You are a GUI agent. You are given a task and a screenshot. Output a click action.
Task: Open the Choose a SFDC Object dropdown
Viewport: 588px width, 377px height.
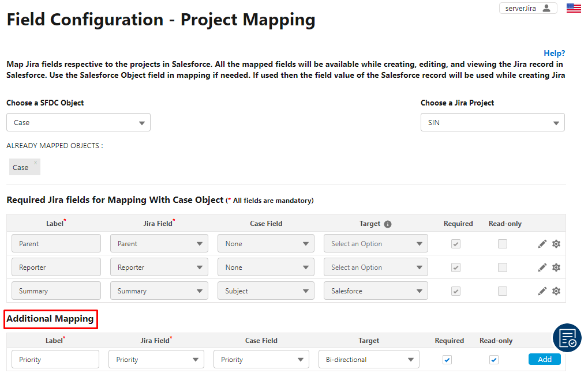78,122
